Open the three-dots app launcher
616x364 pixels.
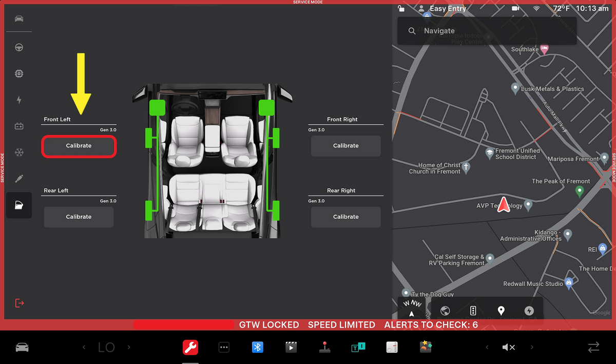click(x=224, y=348)
